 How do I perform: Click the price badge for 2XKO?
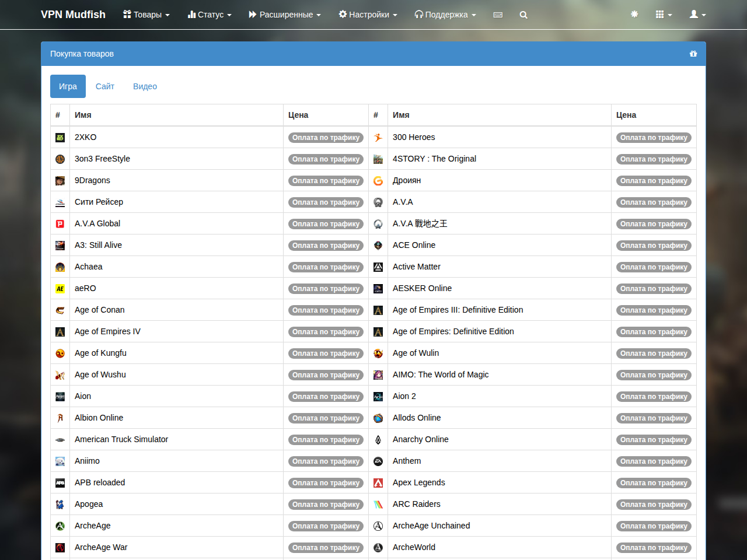[326, 138]
